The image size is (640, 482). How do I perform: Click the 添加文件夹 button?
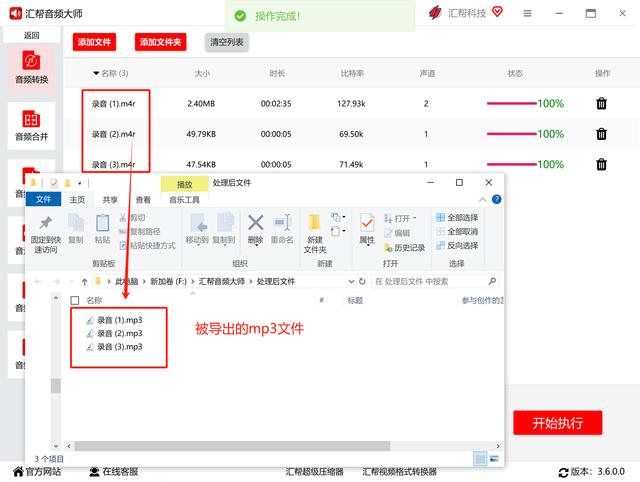click(160, 42)
